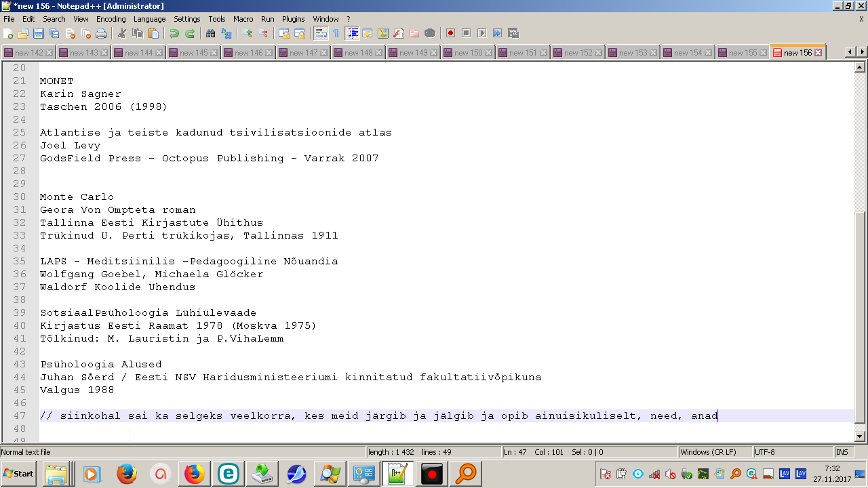Open Find with the binoculars icon
Image resolution: width=868 pixels, height=488 pixels.
click(x=210, y=33)
